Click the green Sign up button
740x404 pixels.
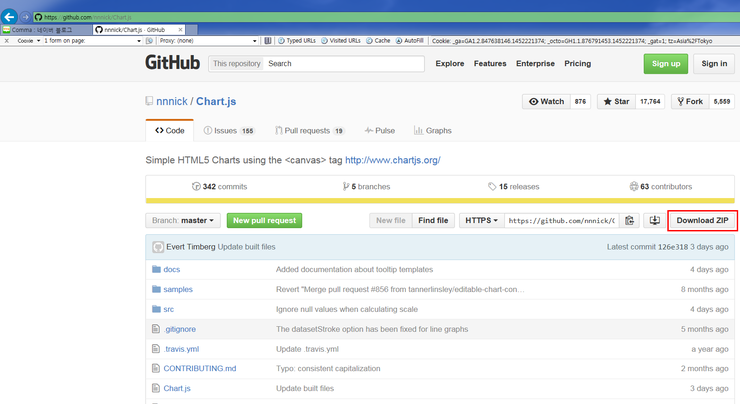666,64
